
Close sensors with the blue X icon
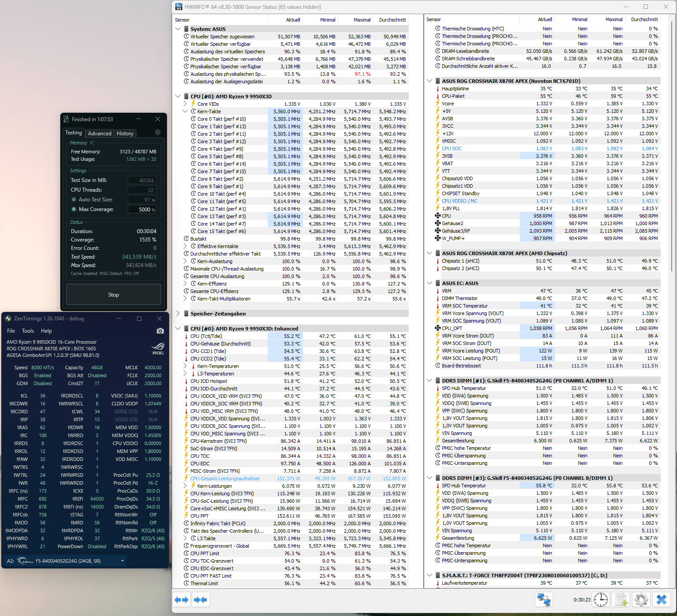click(x=662, y=600)
